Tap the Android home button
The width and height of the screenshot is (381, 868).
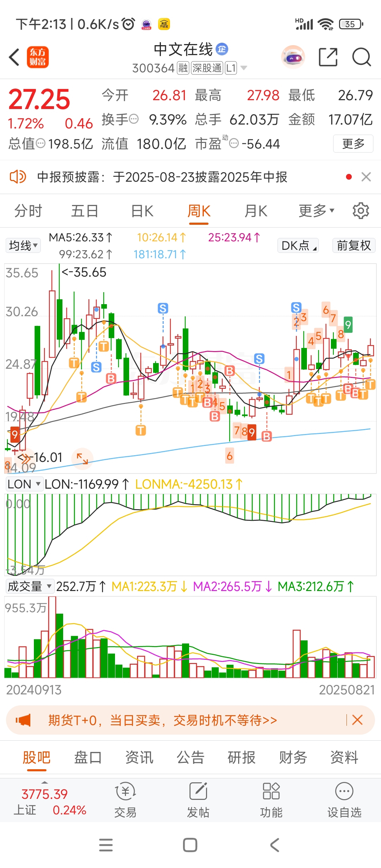pos(190,845)
